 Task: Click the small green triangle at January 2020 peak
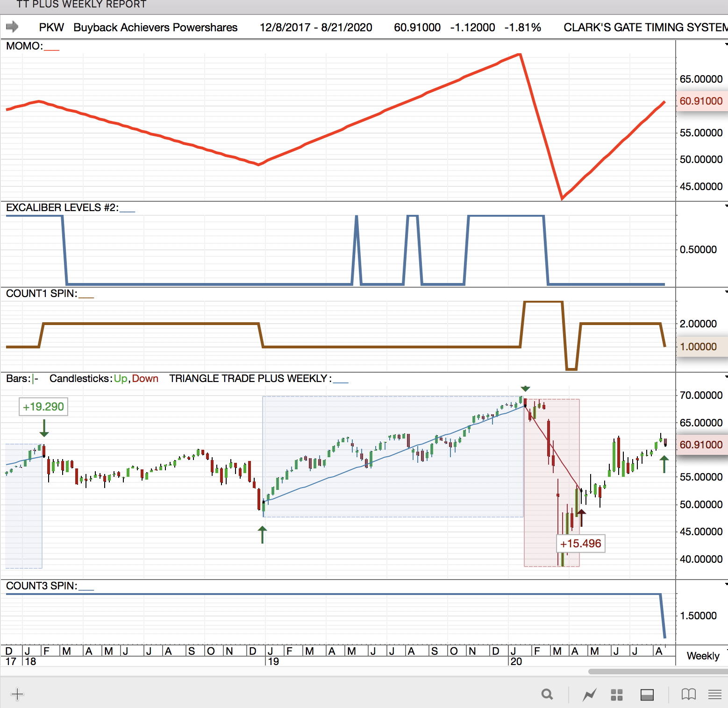[x=525, y=389]
